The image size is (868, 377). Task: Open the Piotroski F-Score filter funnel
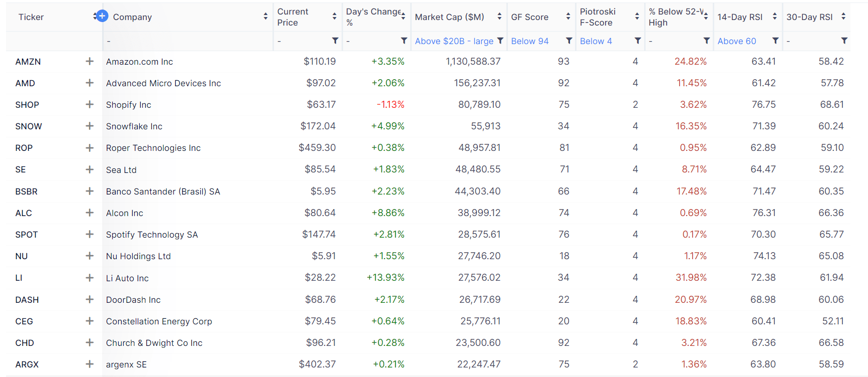pos(638,41)
